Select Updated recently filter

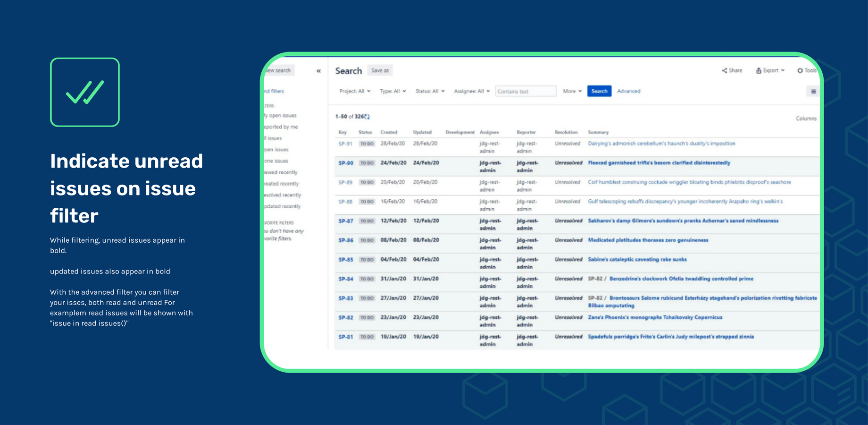point(282,206)
